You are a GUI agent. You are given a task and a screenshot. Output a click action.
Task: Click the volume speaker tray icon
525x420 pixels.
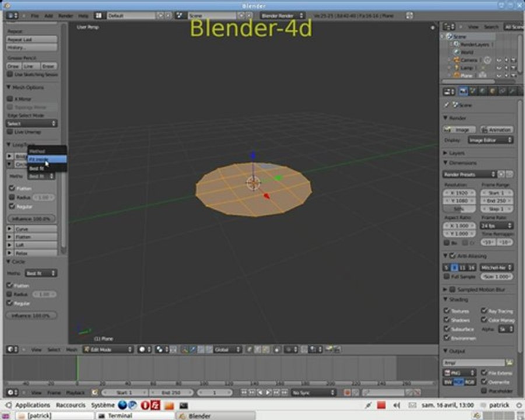tap(397, 405)
